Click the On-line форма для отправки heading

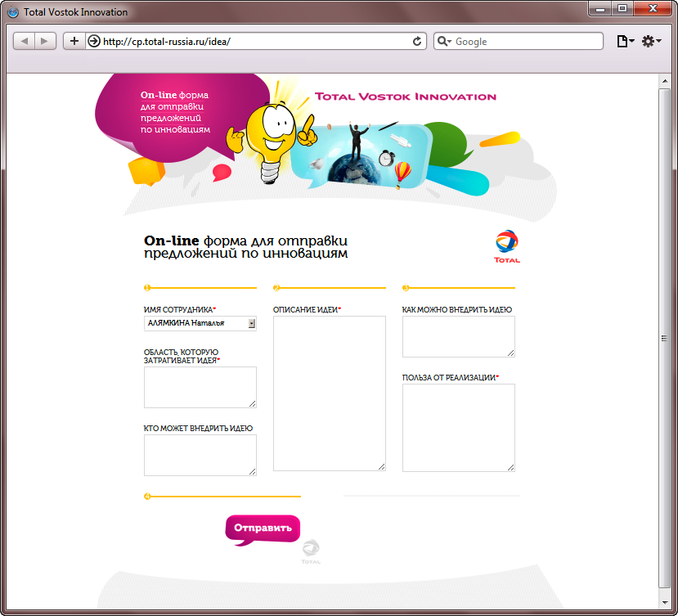(x=245, y=246)
